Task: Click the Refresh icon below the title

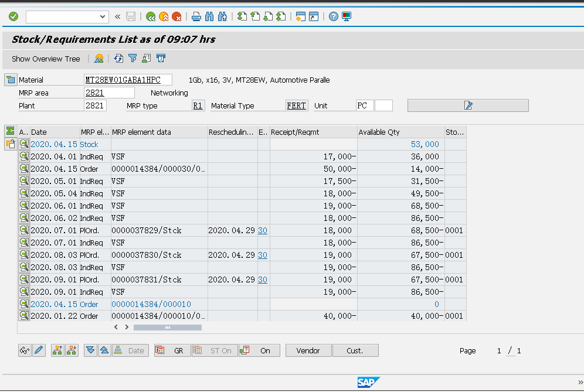Action: (118, 59)
